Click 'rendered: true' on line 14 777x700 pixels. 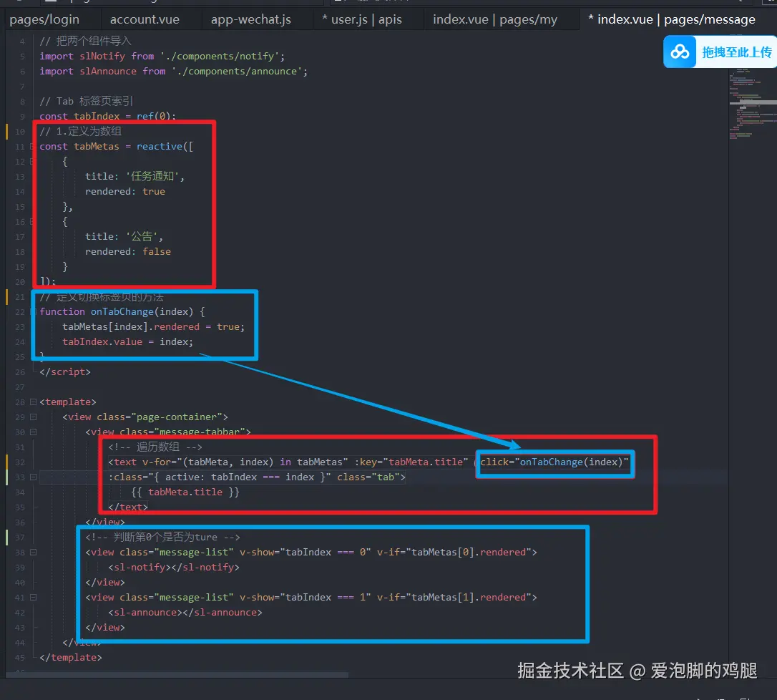point(125,191)
